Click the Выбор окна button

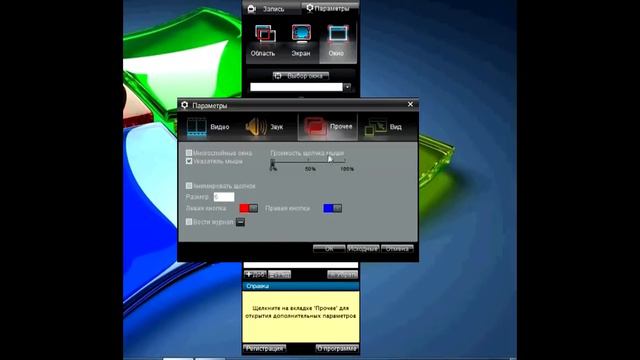(301, 76)
